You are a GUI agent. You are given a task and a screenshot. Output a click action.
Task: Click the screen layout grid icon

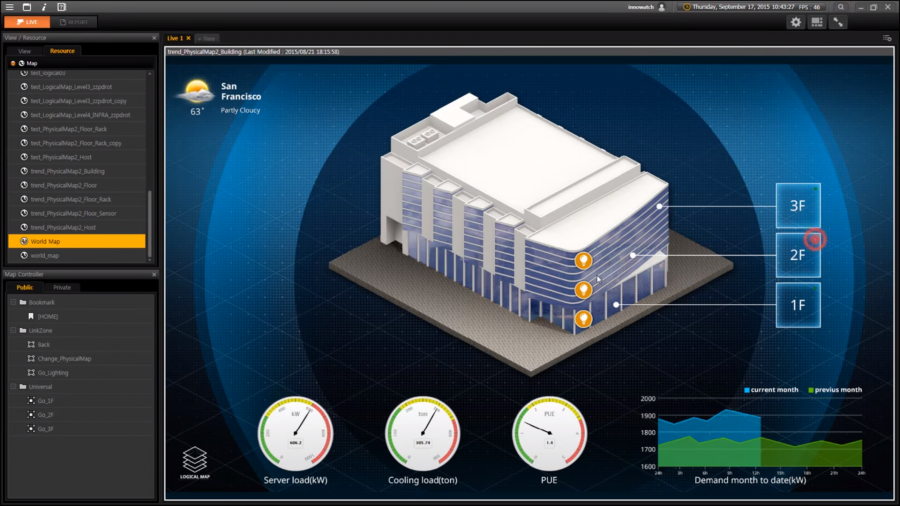(817, 22)
